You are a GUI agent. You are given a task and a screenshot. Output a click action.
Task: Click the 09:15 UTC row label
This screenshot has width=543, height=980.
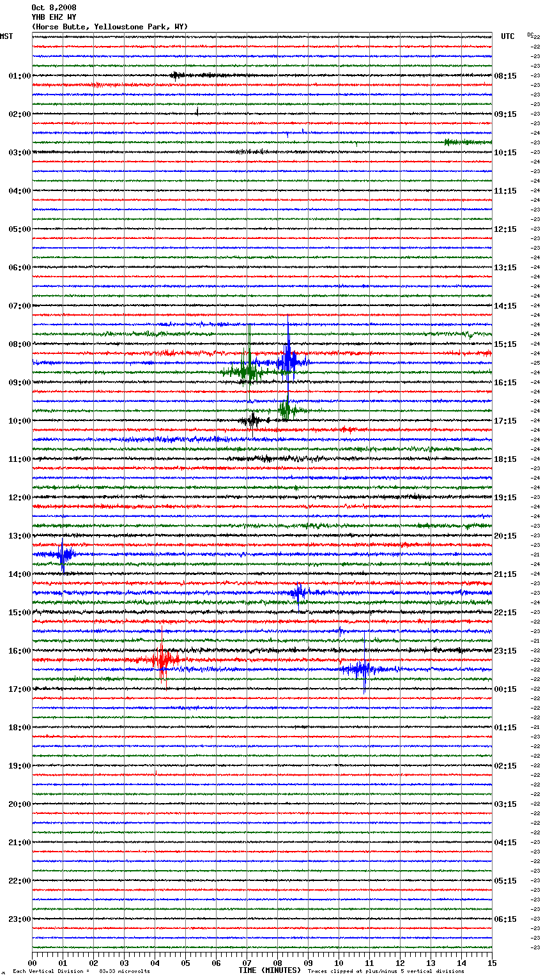tap(505, 114)
